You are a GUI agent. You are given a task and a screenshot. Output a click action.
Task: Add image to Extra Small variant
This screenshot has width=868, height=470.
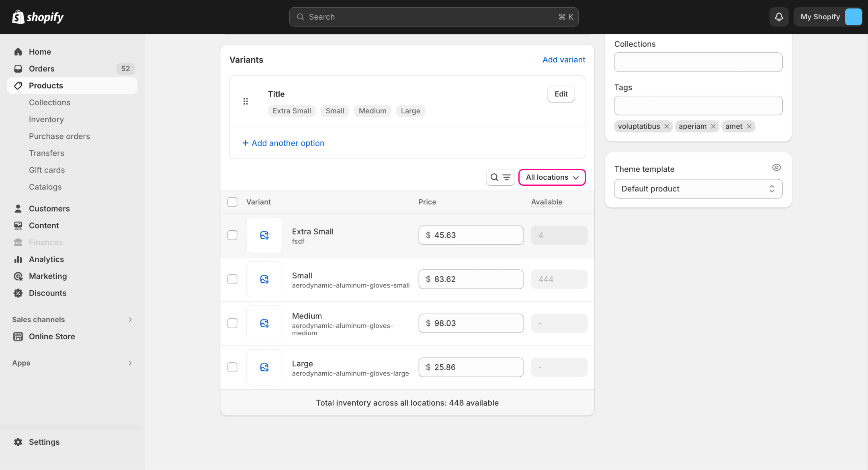264,235
